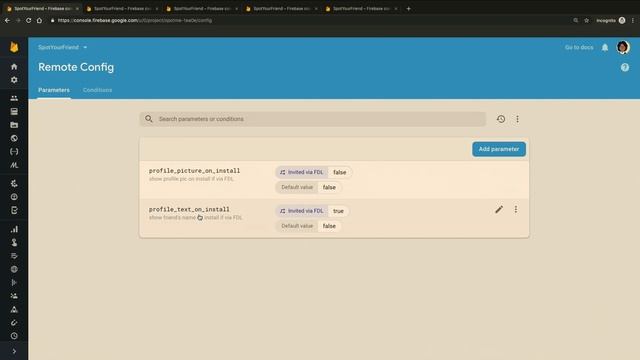The image size is (640, 360).
Task: Open Events touch icon in sidebar
Action: coord(14,242)
